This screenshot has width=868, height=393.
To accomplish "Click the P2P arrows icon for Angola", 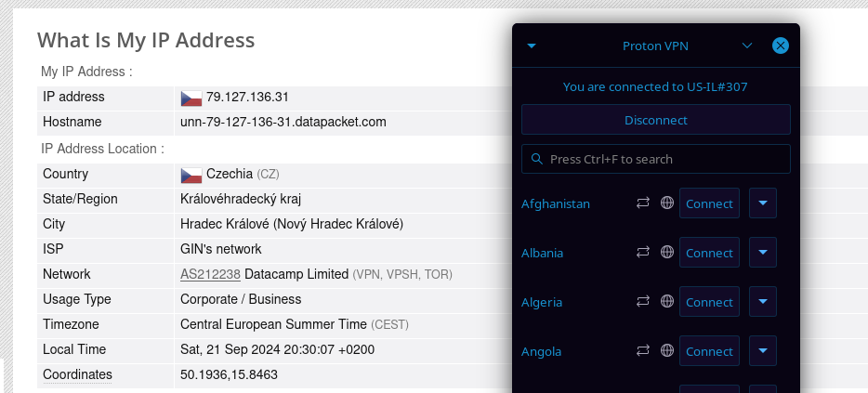I will (x=643, y=351).
